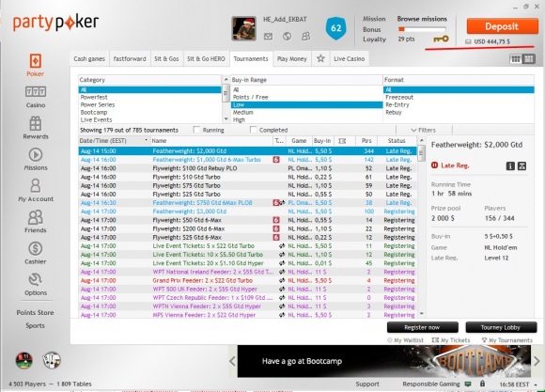Toggle the Running checkbox
This screenshot has width=545, height=392.
(x=197, y=130)
